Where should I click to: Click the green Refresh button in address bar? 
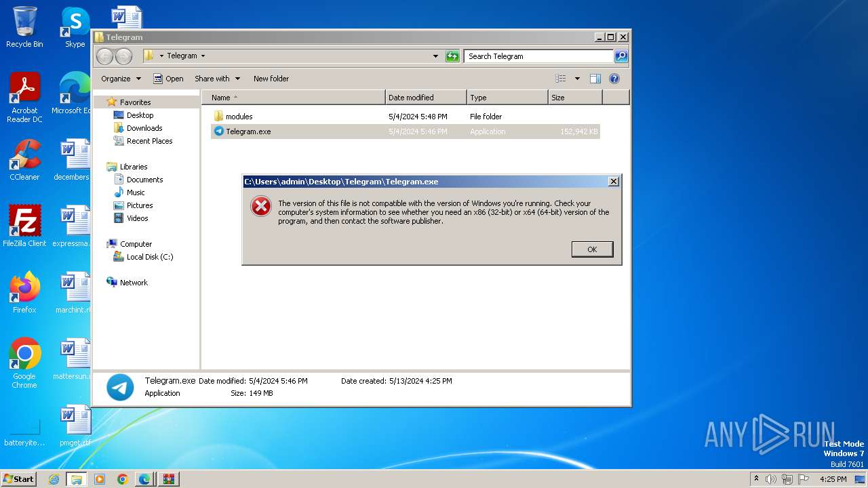tap(452, 56)
